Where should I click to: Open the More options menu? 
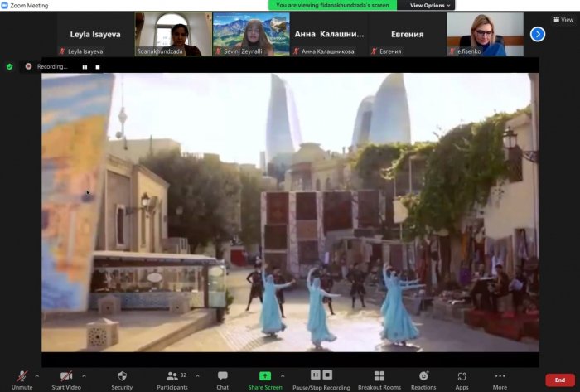(x=500, y=380)
